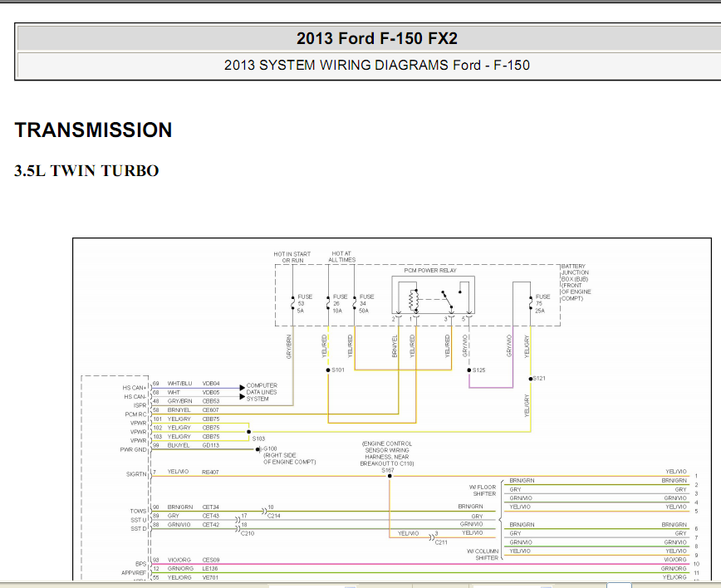The width and height of the screenshot is (721, 588).
Task: Click the 'BATTERY JUNCTION BOX (BJB)' description
Action: click(x=576, y=282)
